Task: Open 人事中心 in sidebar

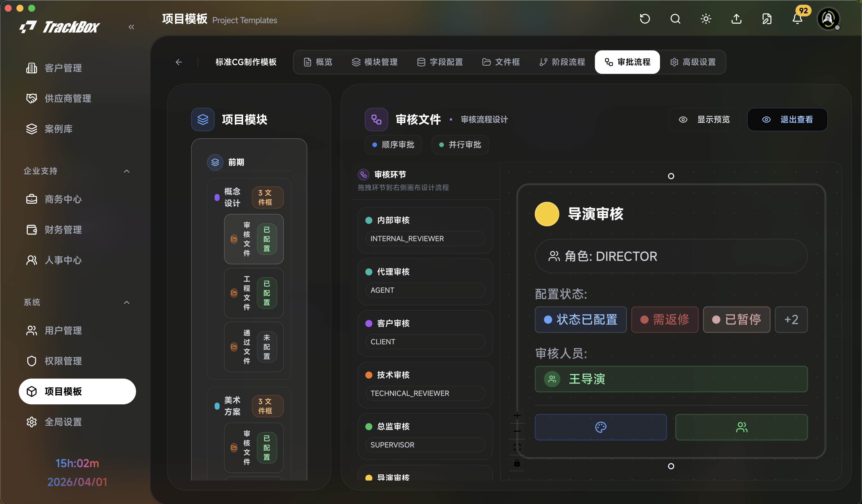Action: pyautogui.click(x=77, y=260)
